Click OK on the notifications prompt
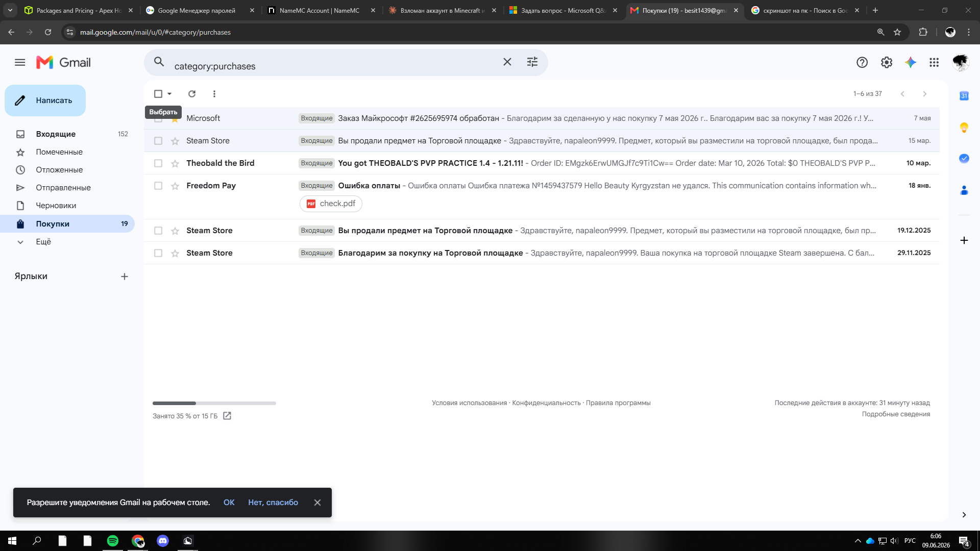Viewport: 980px width, 551px height. pyautogui.click(x=229, y=503)
